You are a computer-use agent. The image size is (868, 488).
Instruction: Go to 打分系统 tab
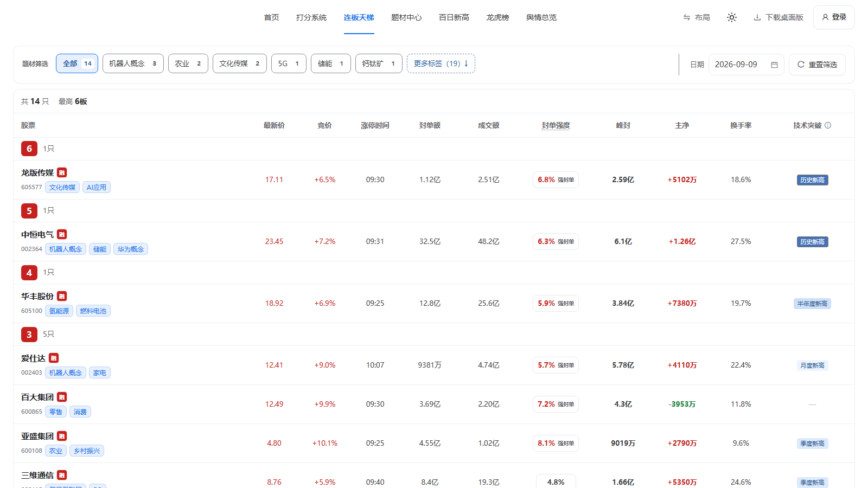(311, 17)
